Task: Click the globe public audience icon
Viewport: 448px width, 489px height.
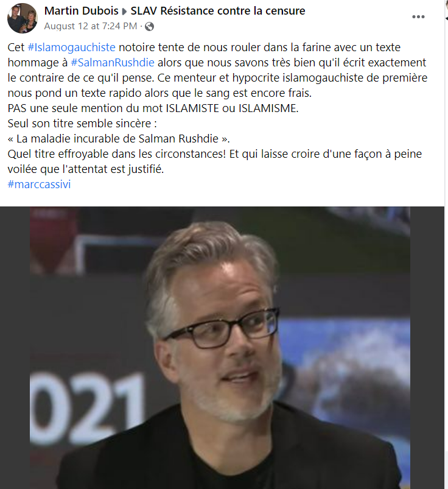Action: coord(150,27)
